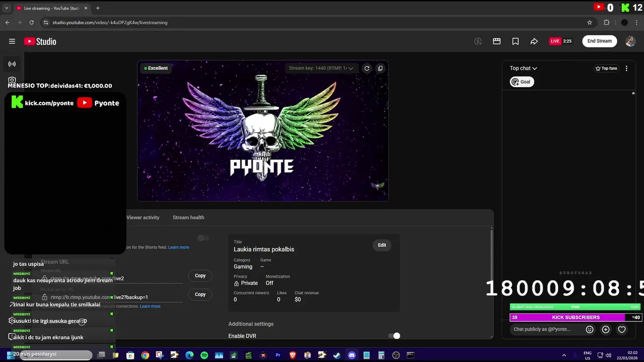Click Edit for the stream title
Viewport: 644px width, 362px height.
382,245
